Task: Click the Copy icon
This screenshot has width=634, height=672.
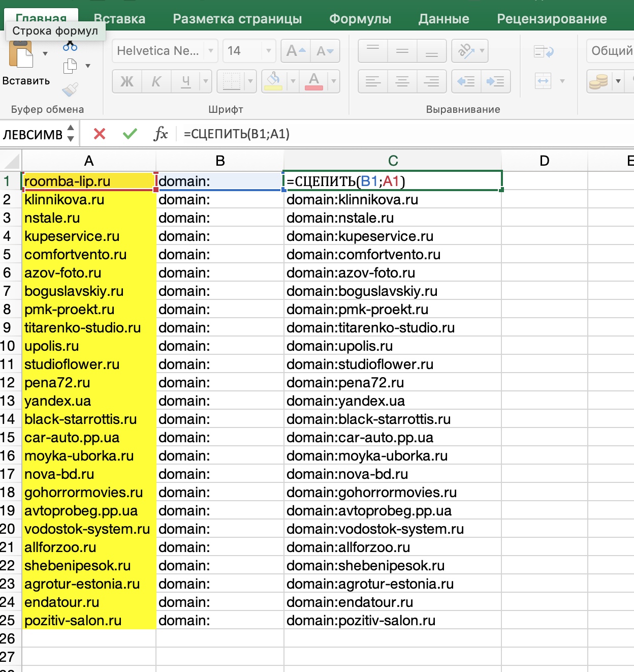Action: click(x=70, y=66)
